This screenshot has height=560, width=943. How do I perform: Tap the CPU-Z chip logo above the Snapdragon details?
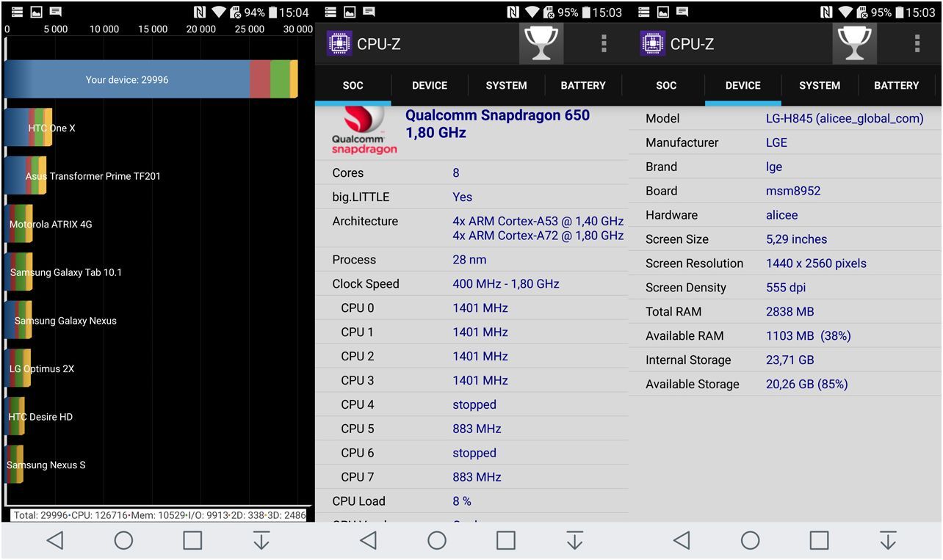(339, 44)
